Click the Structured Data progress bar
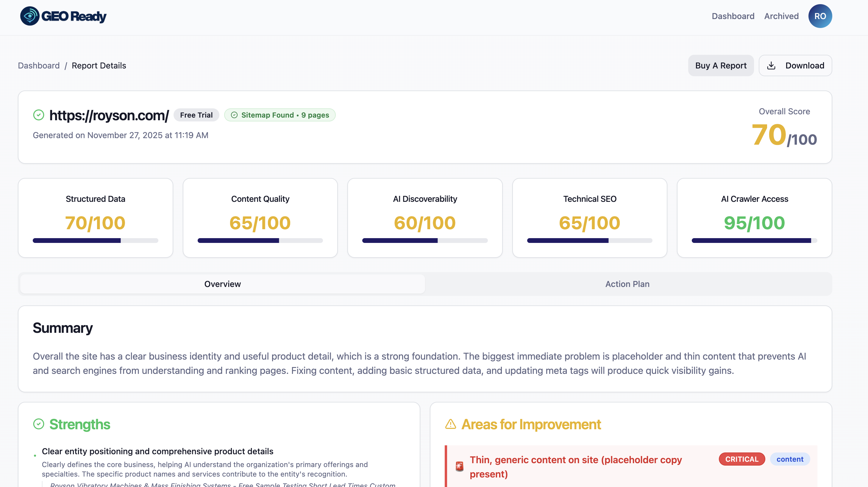Viewport: 868px width, 487px height. pyautogui.click(x=95, y=240)
